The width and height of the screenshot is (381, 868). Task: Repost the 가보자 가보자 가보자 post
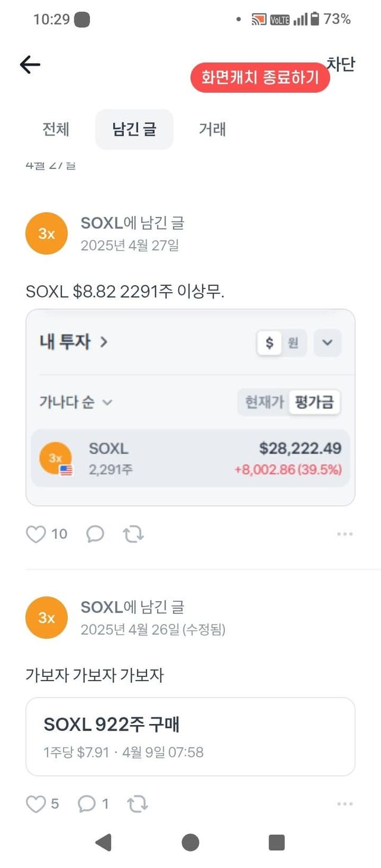point(138,804)
